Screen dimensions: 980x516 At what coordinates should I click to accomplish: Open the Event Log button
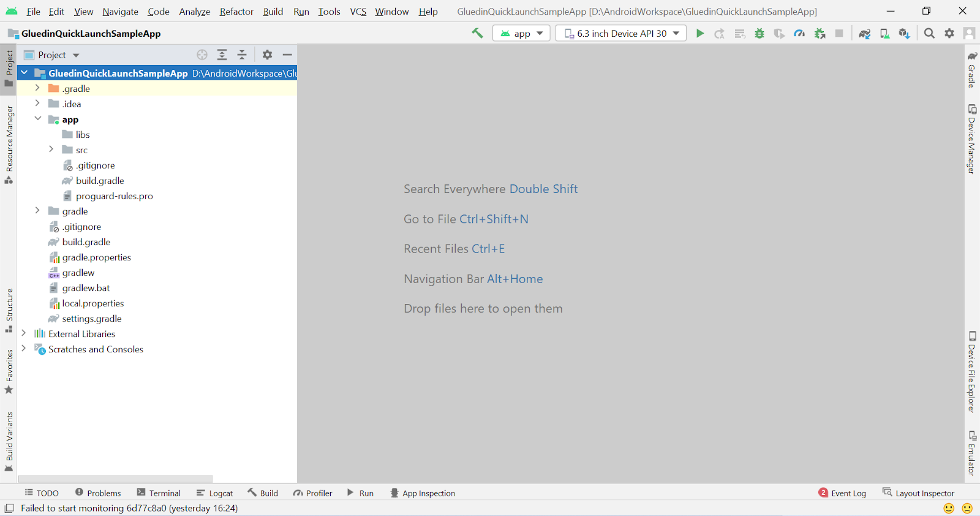tap(842, 493)
